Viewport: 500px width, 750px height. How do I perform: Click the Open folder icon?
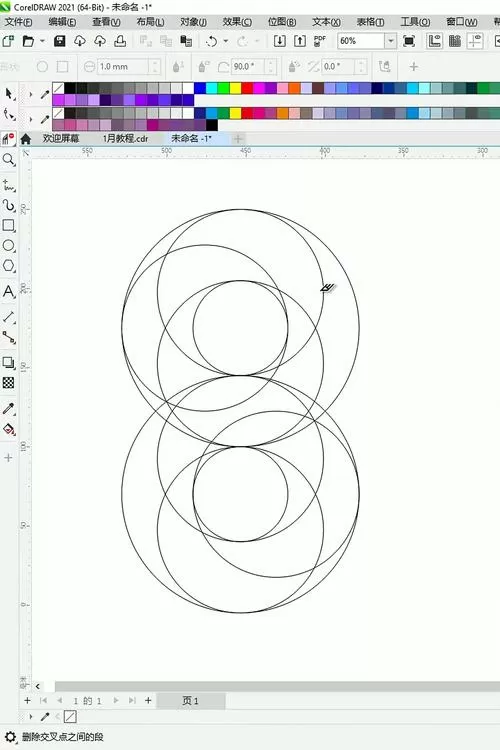coord(28,41)
